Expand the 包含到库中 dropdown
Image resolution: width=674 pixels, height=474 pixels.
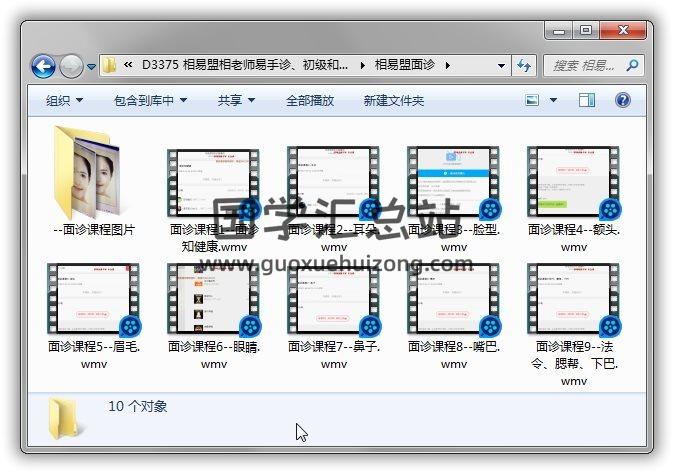pos(151,101)
